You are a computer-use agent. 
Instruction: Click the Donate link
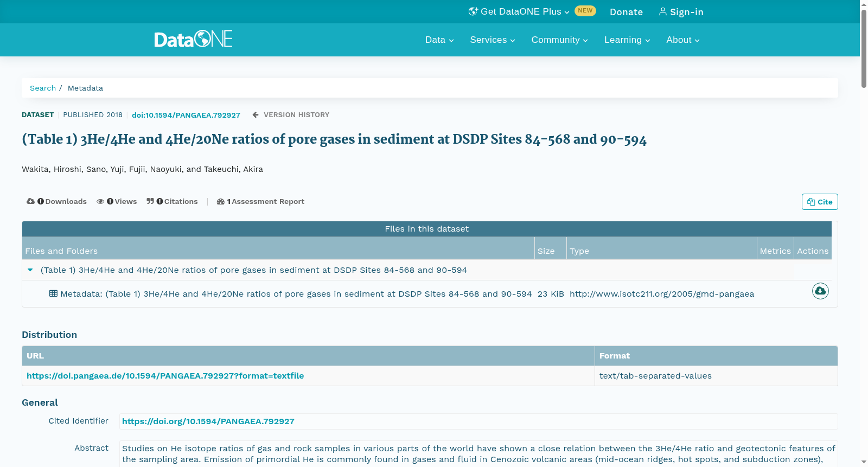pos(626,12)
